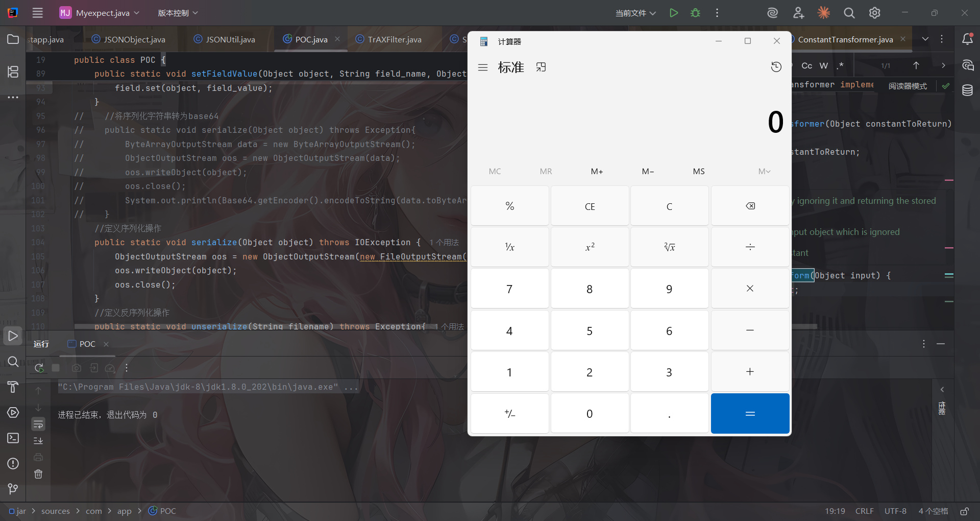Click the green Run button in title bar
Image resolution: width=980 pixels, height=521 pixels.
pos(674,13)
